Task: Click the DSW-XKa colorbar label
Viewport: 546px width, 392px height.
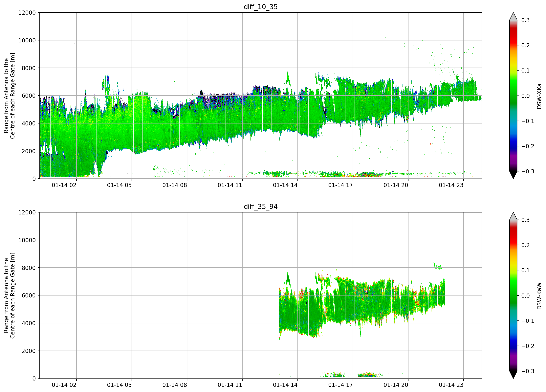Action: coord(539,96)
